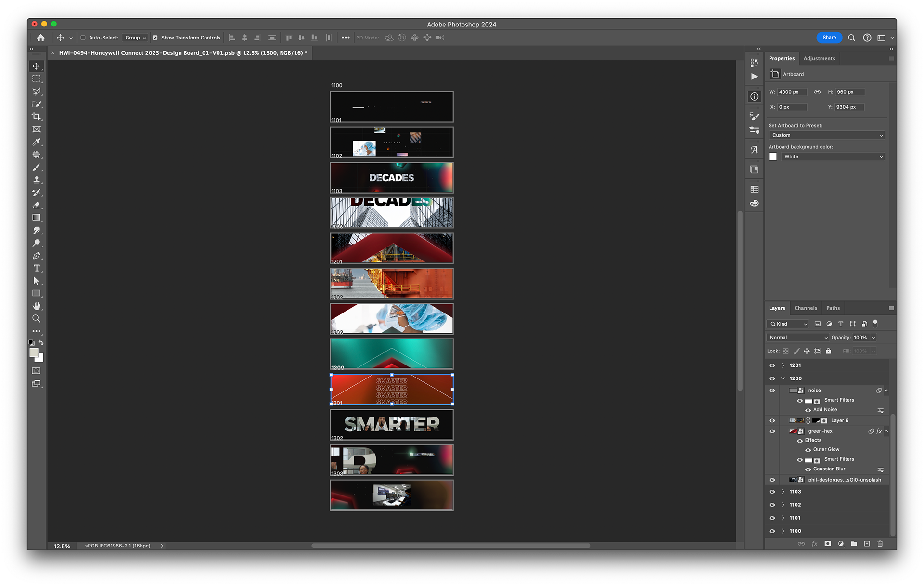Switch to the Paths tab
Viewport: 924px width, 586px height.
click(x=833, y=308)
